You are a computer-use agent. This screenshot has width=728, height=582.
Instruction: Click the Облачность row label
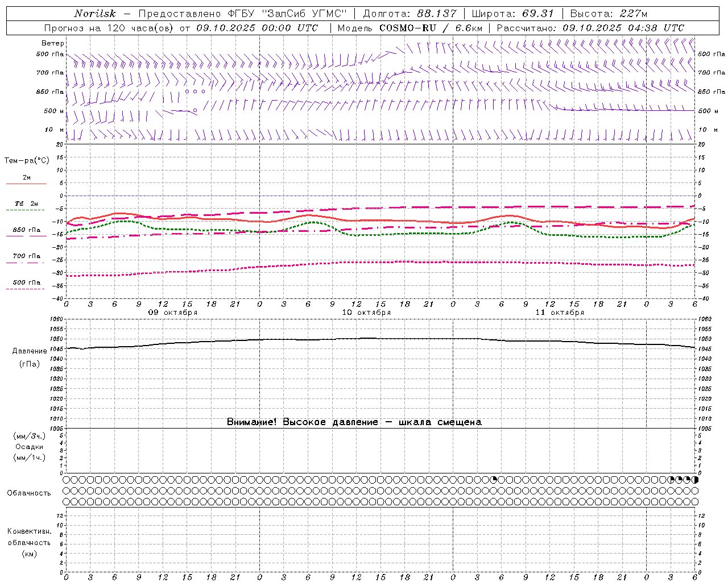tap(29, 493)
